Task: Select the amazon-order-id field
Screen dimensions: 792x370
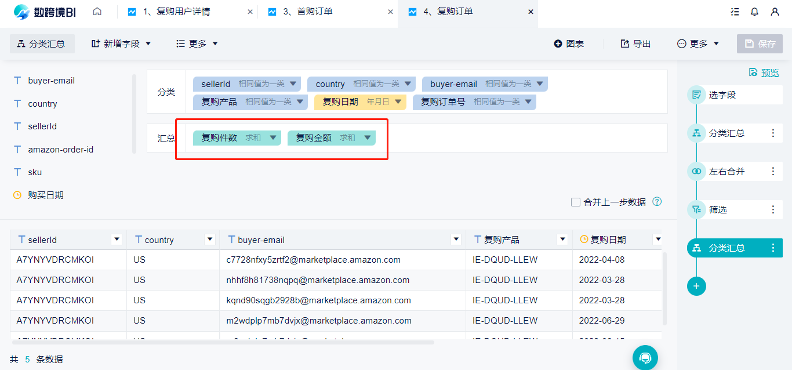Action: pyautogui.click(x=61, y=149)
